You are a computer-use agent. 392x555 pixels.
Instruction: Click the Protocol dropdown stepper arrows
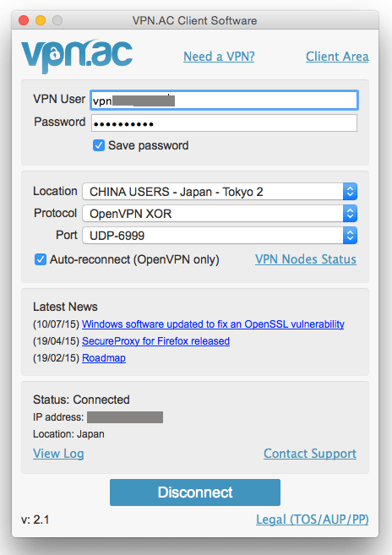(x=350, y=214)
